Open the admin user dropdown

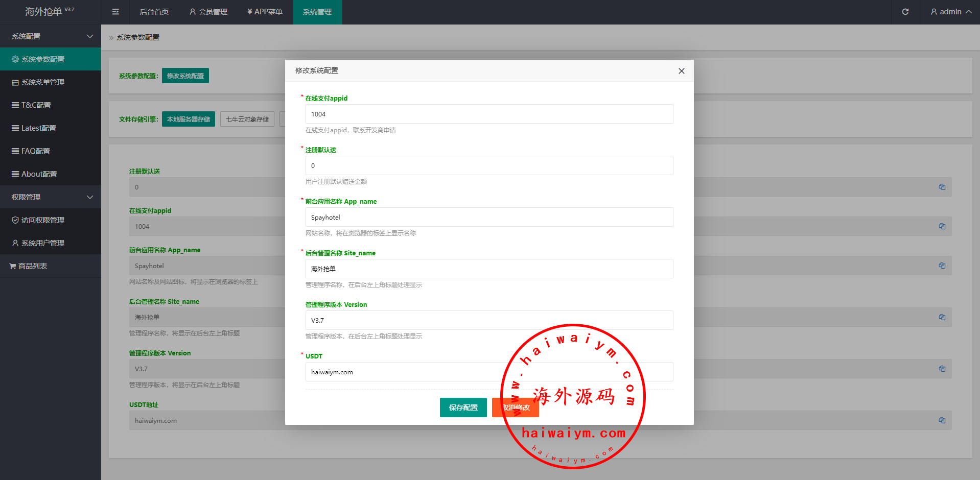(x=950, y=12)
